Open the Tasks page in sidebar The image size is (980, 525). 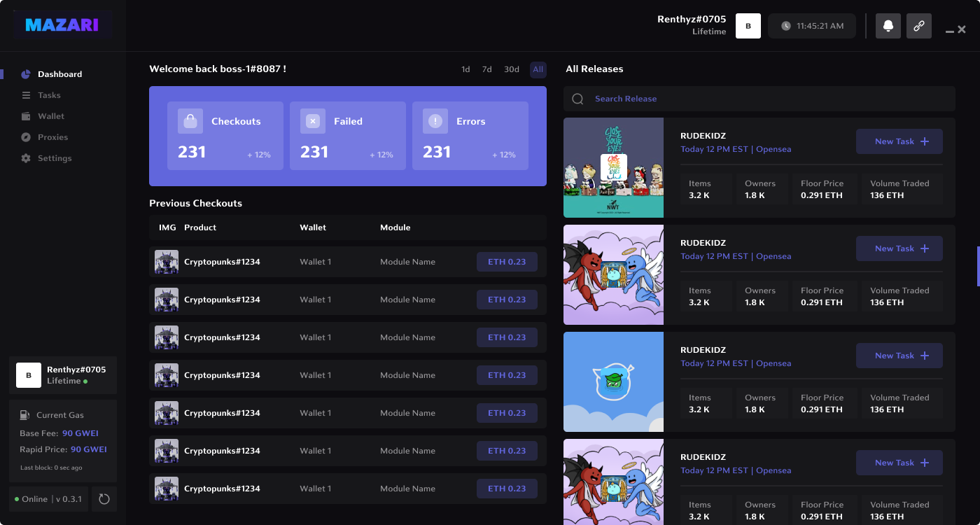click(x=49, y=95)
